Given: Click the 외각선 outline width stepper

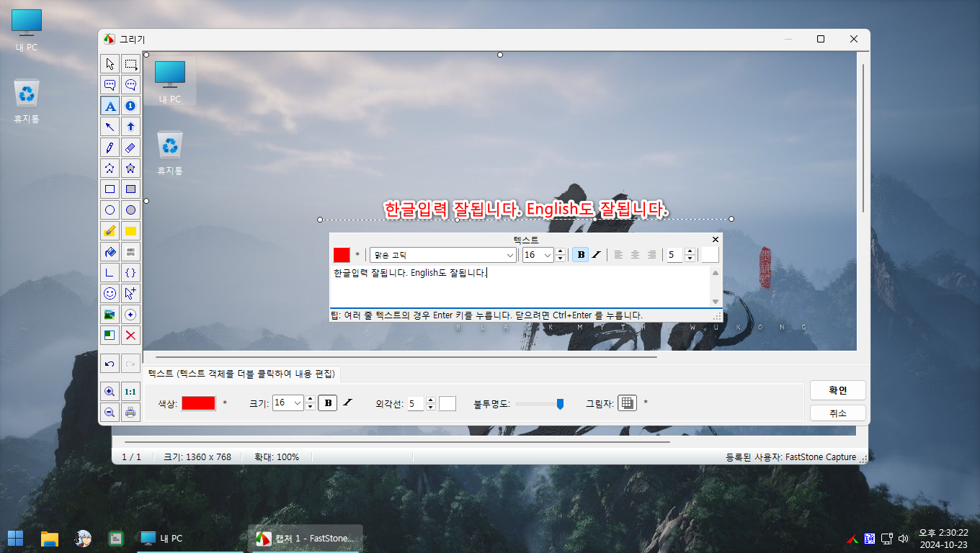Looking at the screenshot, I should (x=431, y=403).
